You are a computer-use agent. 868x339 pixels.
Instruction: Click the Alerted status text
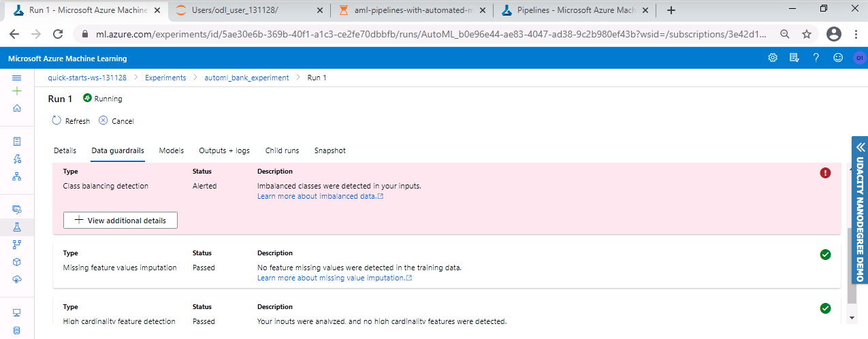tap(205, 186)
